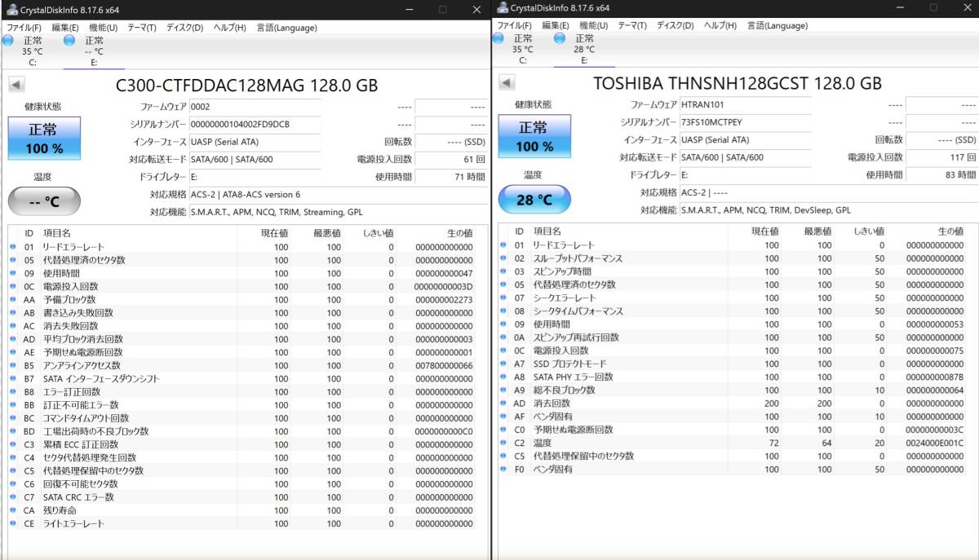Image resolution: width=979 pixels, height=560 pixels.
Task: Open 言語(Language) menu in right window
Action: point(777,25)
